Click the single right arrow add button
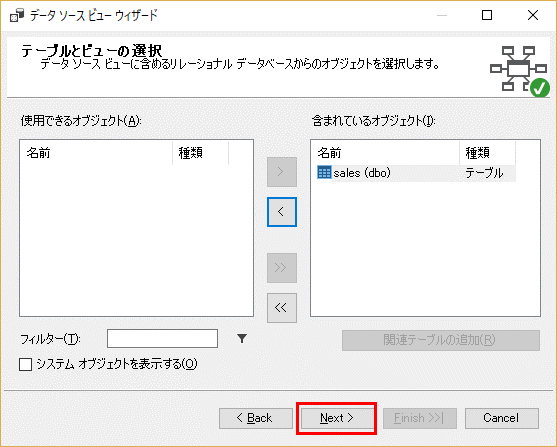 click(282, 172)
